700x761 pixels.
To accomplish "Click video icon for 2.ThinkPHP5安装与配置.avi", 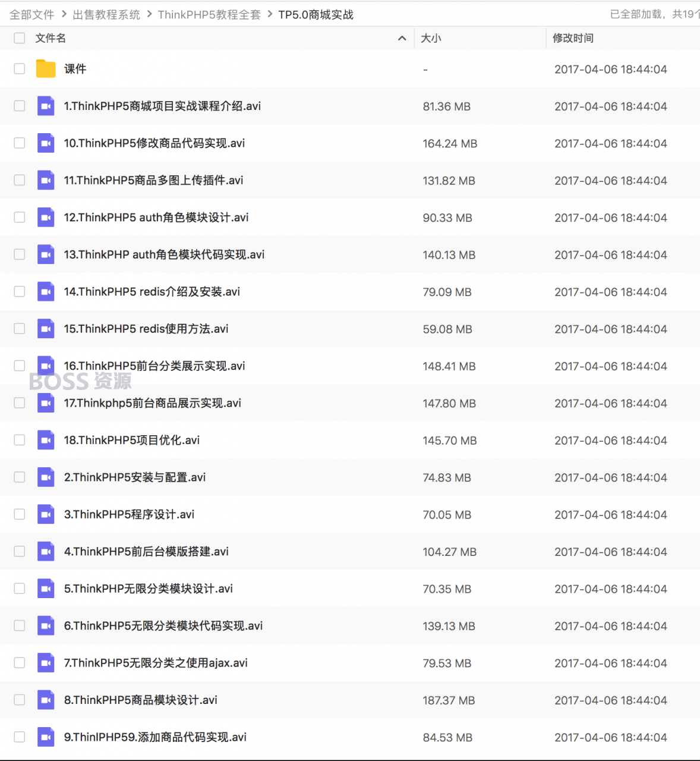I will pos(46,477).
